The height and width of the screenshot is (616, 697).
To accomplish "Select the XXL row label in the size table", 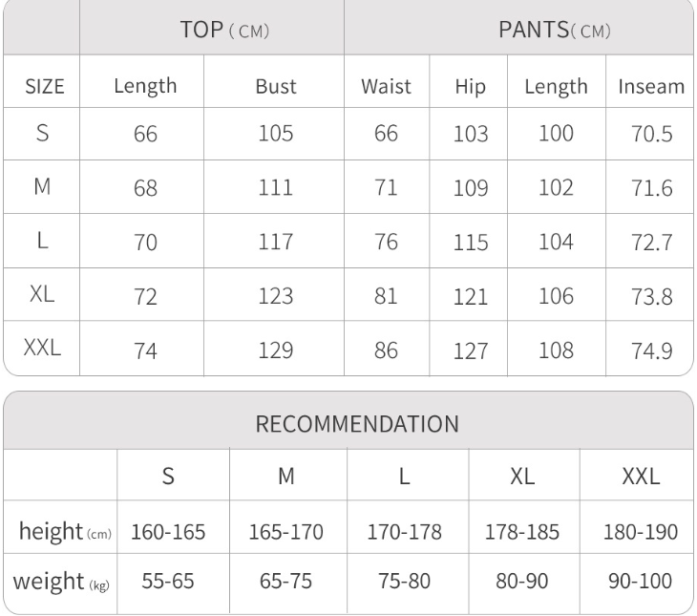I will click(42, 349).
